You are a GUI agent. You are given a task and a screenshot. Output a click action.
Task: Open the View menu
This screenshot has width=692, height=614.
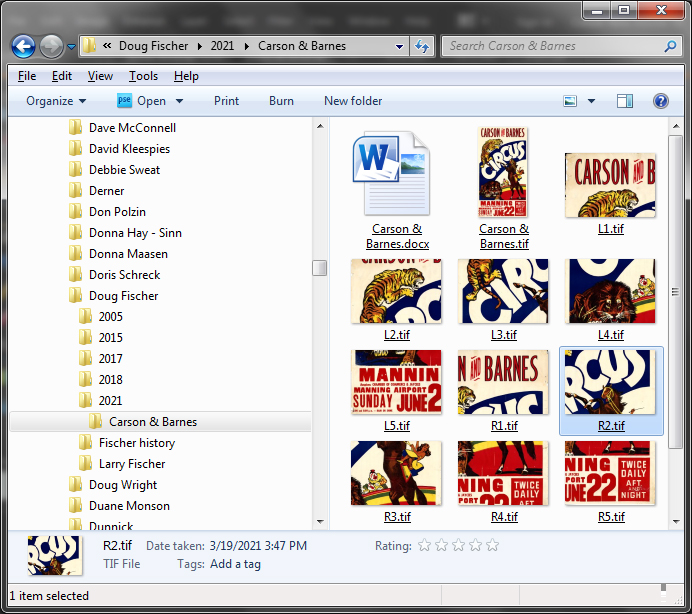pos(100,76)
